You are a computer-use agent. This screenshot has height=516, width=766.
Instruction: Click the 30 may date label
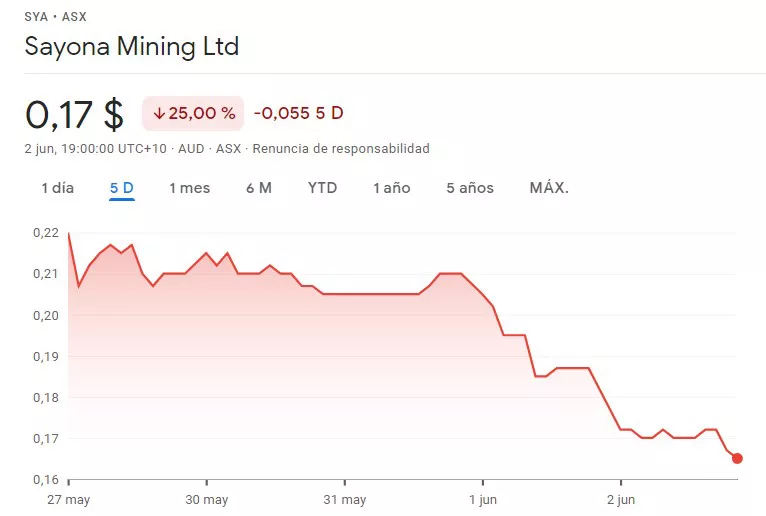[208, 500]
